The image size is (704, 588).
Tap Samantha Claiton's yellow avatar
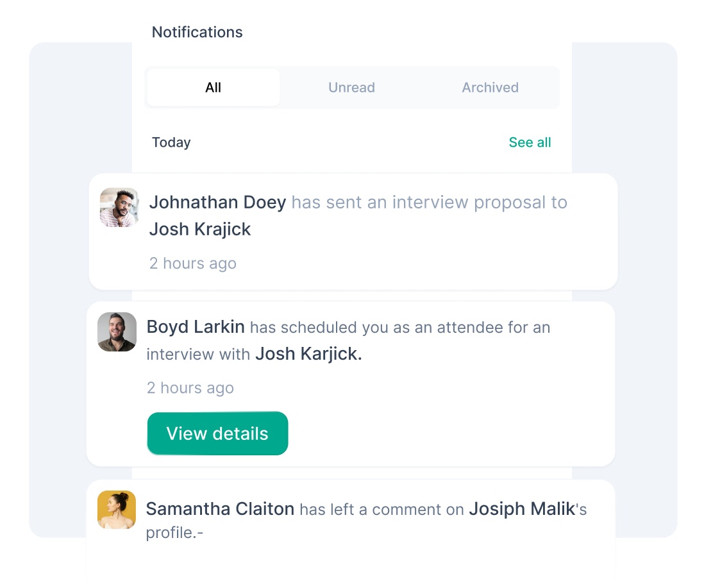point(117,509)
